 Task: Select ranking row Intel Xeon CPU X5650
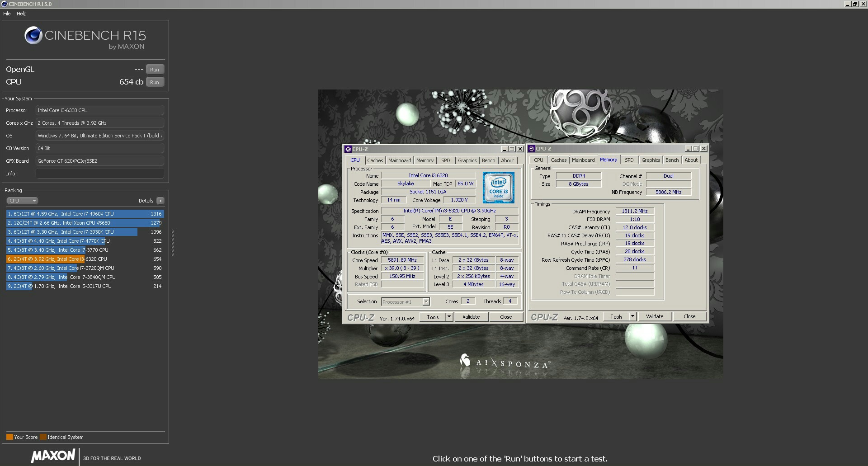click(85, 223)
